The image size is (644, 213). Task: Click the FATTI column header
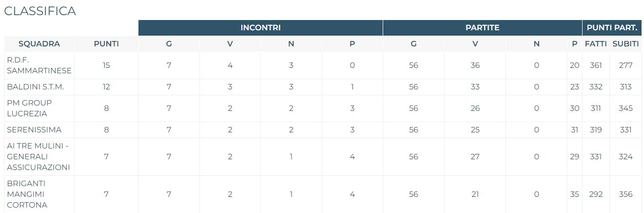(x=596, y=44)
